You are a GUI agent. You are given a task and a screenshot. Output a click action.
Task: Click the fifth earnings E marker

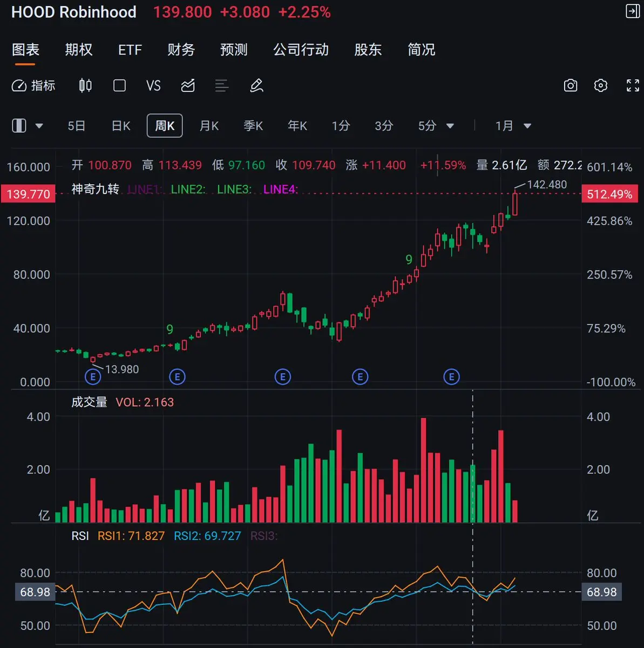[452, 376]
